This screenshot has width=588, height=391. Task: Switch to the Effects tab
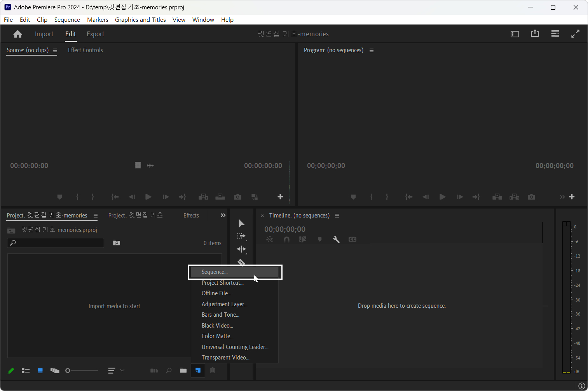pos(191,216)
